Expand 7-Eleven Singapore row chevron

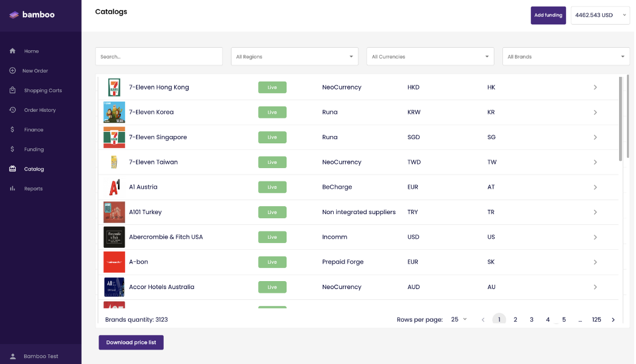click(x=595, y=137)
